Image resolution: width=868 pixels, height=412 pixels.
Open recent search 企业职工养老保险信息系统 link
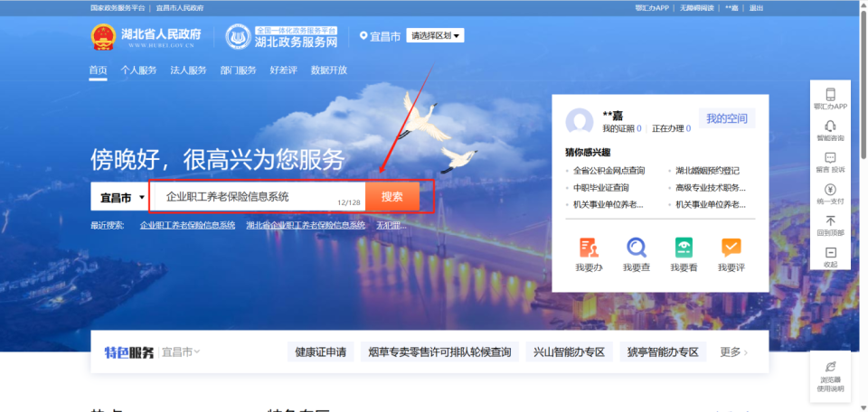pos(188,226)
